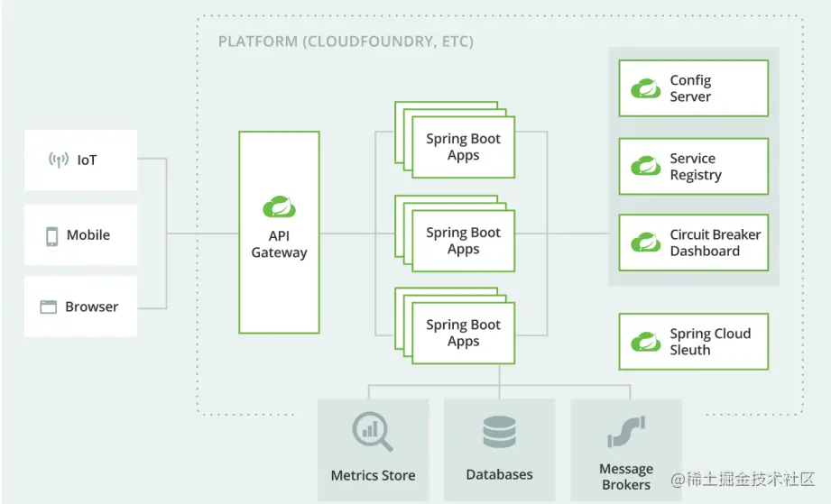Image resolution: width=831 pixels, height=504 pixels.
Task: Click the PLATFORM (CLOUDFOUNDRY, ETC) heading
Action: pos(346,41)
